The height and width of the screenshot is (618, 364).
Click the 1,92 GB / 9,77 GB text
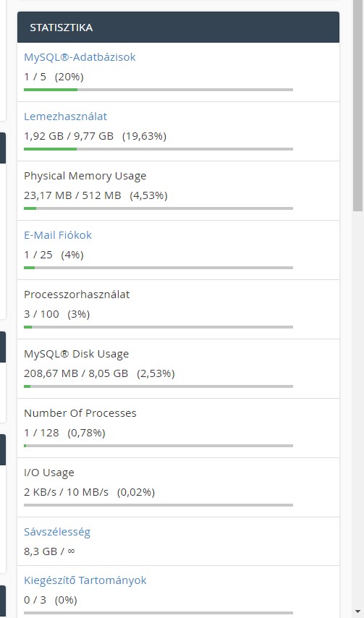click(69, 136)
